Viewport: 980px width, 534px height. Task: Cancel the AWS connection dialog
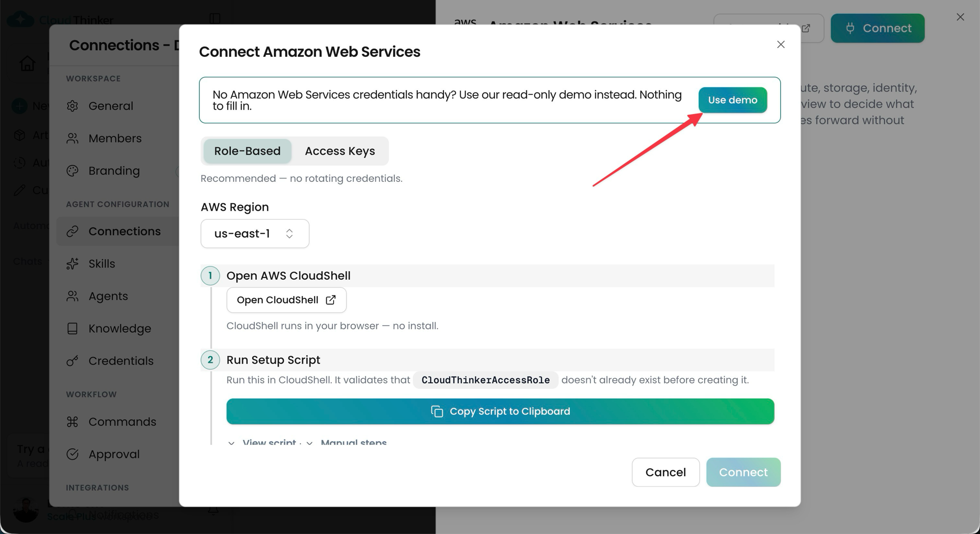click(665, 472)
